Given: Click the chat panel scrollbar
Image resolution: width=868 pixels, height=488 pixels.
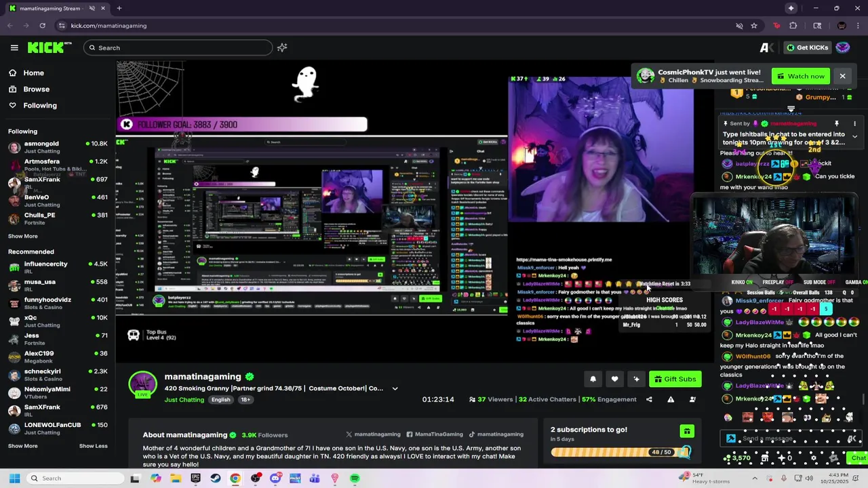Looking at the screenshot, I should [x=863, y=400].
